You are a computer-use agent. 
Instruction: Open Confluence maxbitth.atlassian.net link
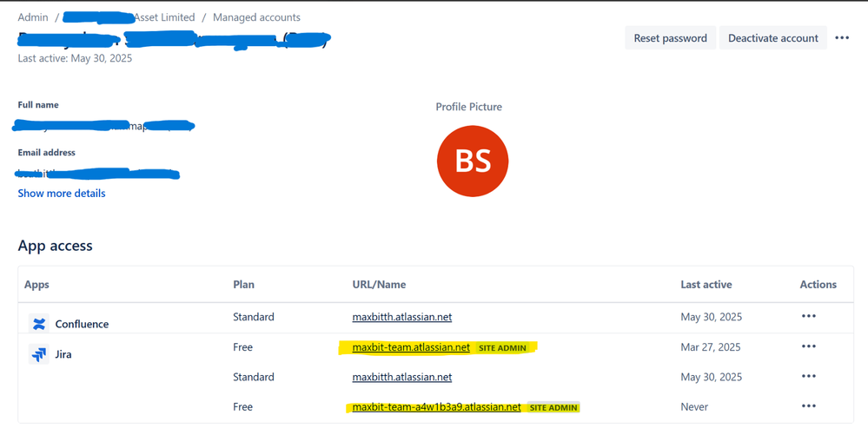tap(402, 317)
